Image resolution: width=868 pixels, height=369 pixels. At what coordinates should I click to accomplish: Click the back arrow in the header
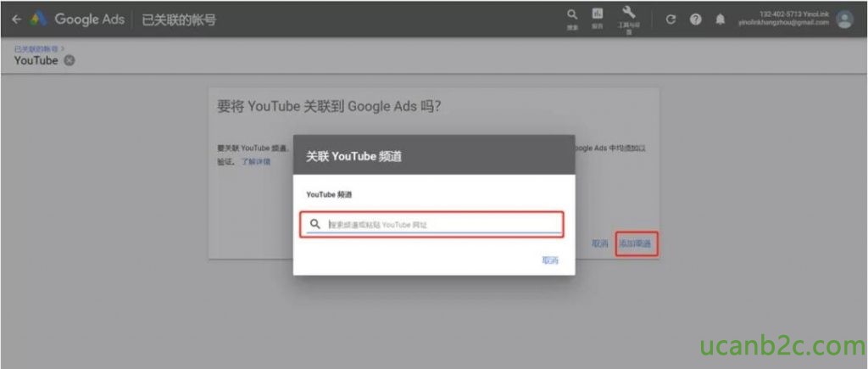point(16,20)
